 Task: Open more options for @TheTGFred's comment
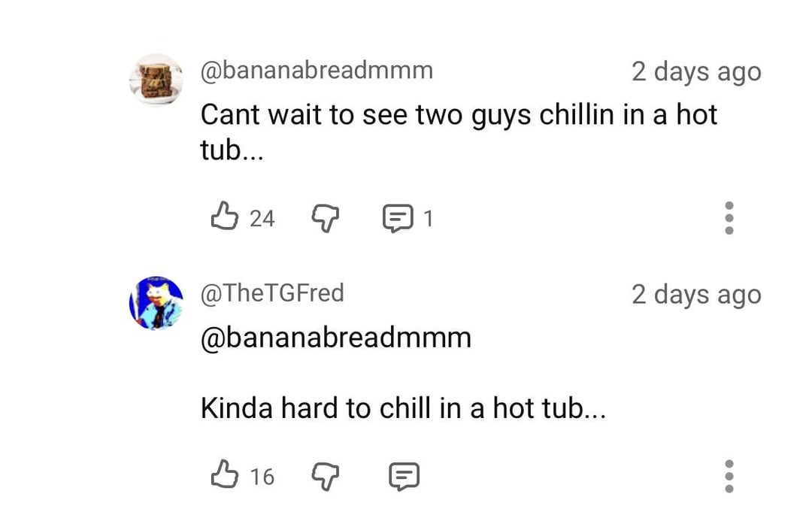728,476
